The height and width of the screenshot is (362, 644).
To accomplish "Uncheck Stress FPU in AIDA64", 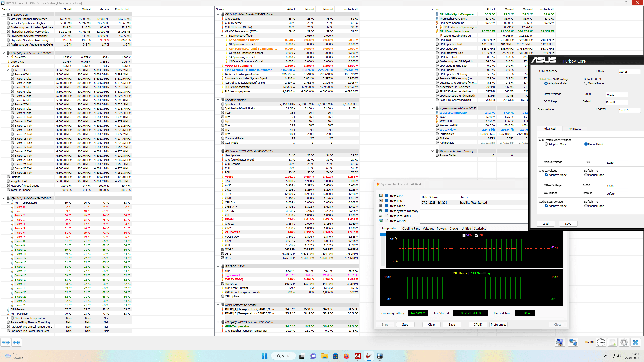I will point(386,201).
